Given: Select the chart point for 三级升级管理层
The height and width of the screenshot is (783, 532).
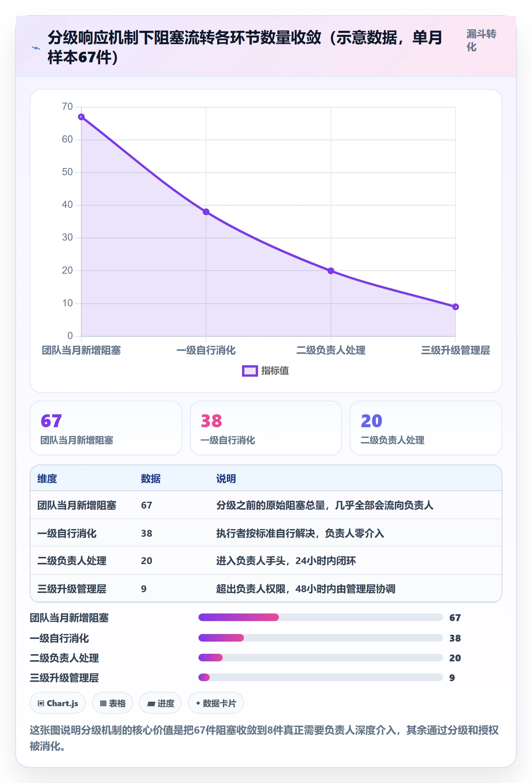Looking at the screenshot, I should click(456, 307).
